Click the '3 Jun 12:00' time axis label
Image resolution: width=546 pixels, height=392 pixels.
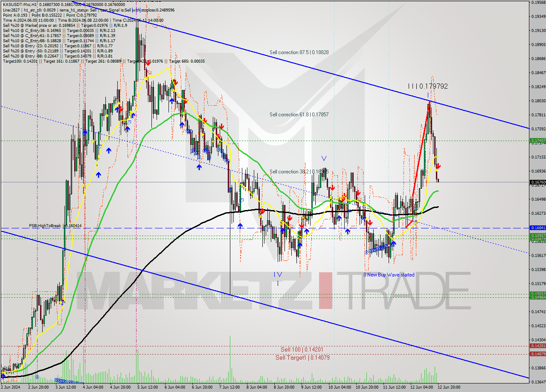point(66,387)
